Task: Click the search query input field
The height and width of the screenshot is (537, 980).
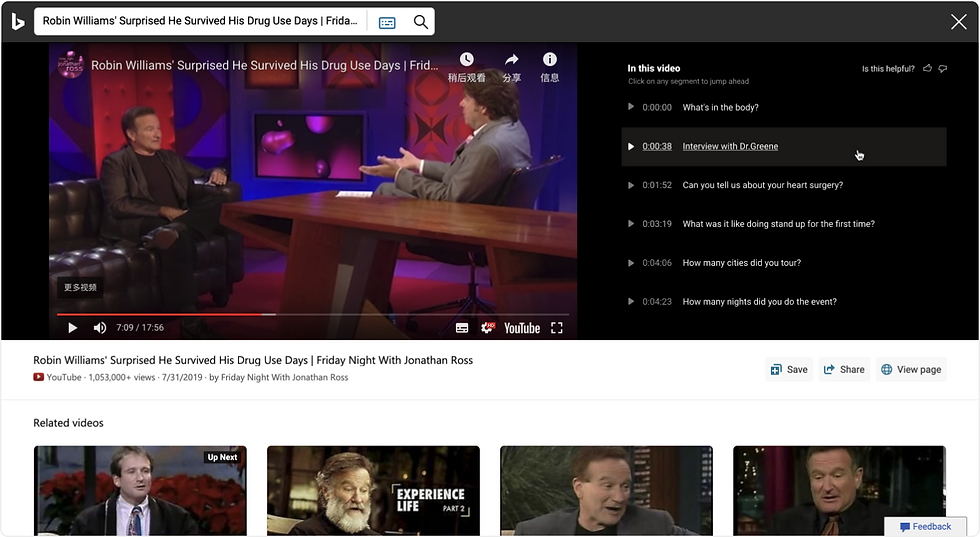Action: (x=200, y=21)
